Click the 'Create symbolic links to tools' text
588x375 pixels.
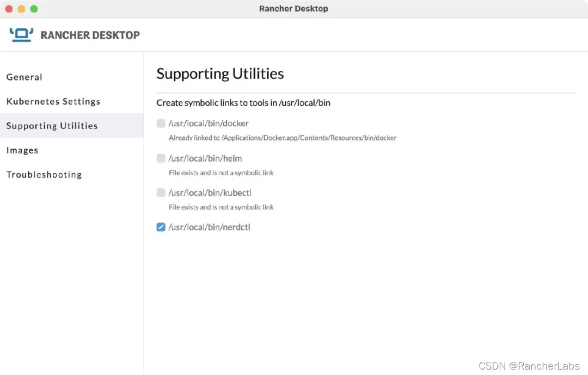(x=243, y=103)
